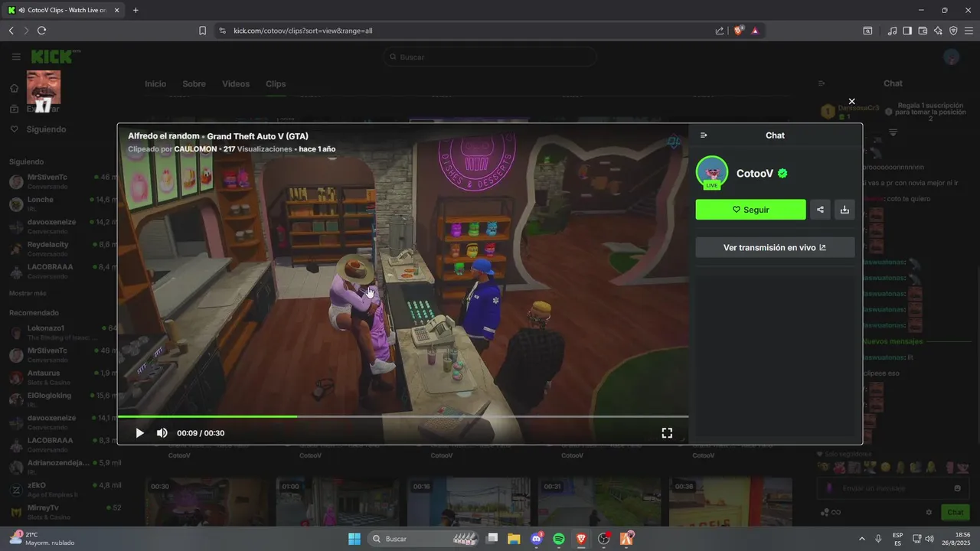Reload the current page
The width and height of the screenshot is (980, 551).
click(41, 31)
